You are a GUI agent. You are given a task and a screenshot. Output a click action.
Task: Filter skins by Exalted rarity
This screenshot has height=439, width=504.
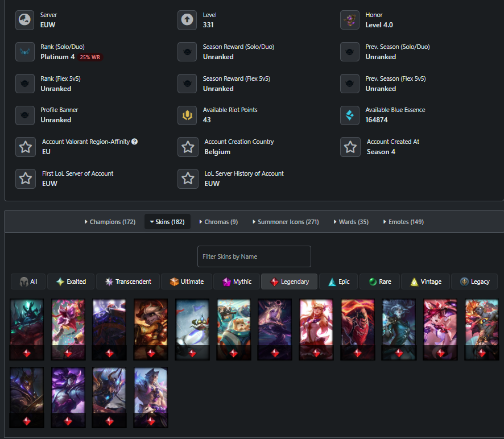coord(71,281)
